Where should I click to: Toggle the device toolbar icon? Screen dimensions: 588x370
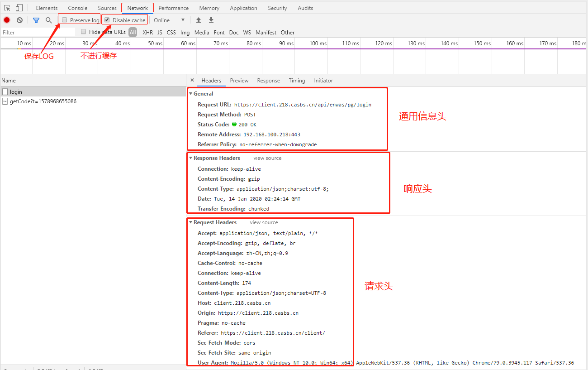19,8
